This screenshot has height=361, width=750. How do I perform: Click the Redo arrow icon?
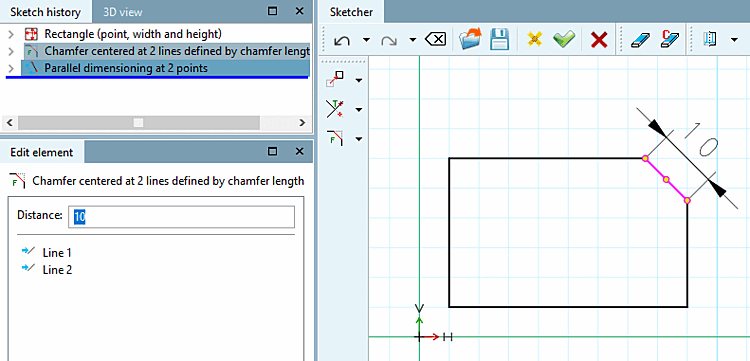pos(388,40)
